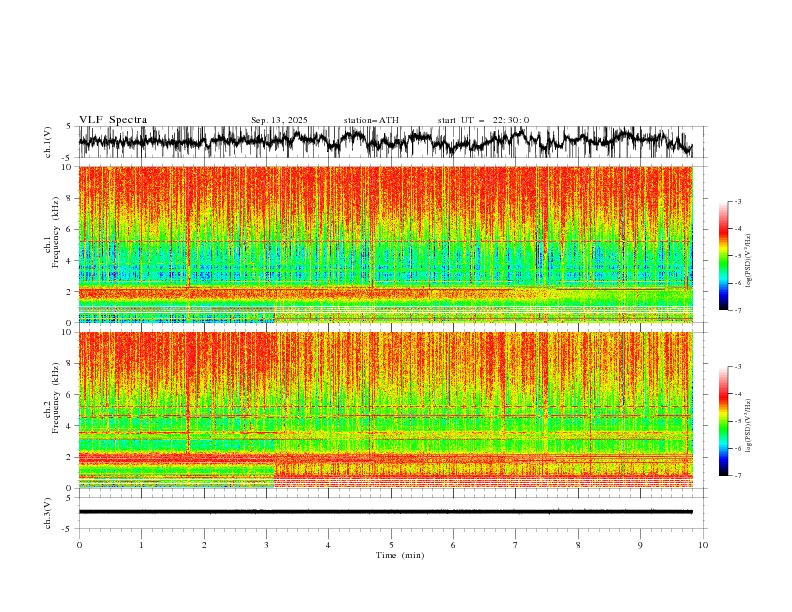Click the log(PSD) label beside ch.1 colorbar
This screenshot has height=612, width=792.
[x=749, y=261]
